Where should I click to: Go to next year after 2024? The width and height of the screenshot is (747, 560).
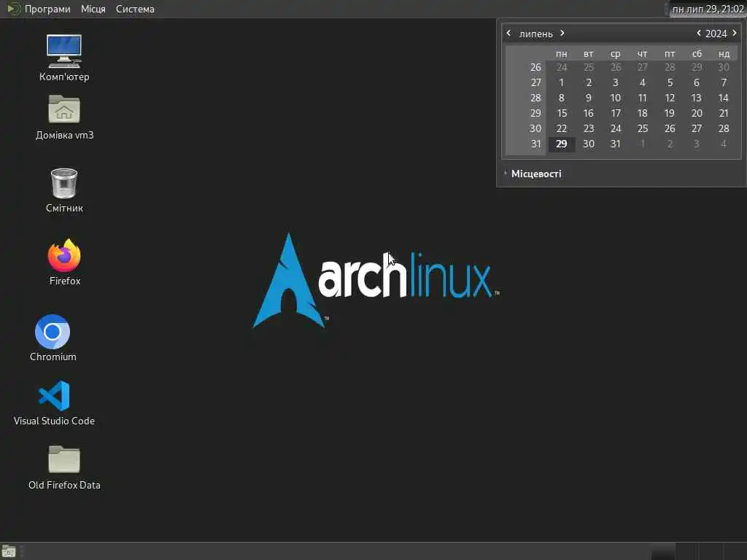click(x=734, y=33)
